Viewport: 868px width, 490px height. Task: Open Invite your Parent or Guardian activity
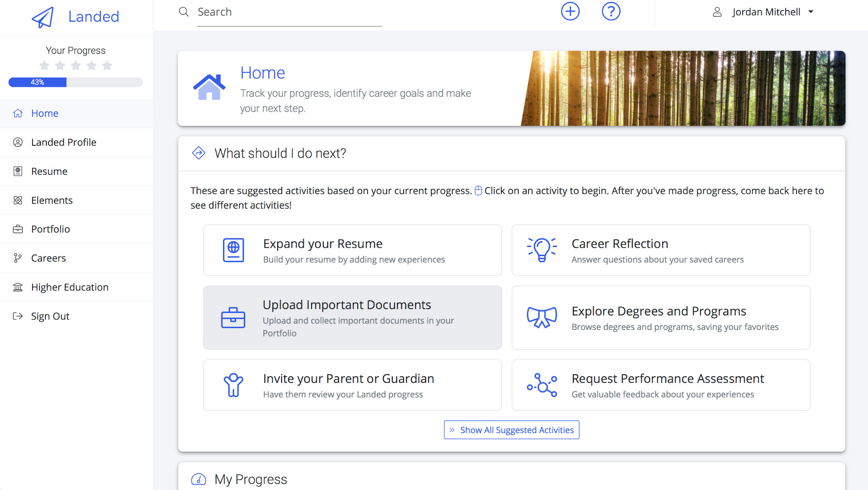[x=352, y=385]
